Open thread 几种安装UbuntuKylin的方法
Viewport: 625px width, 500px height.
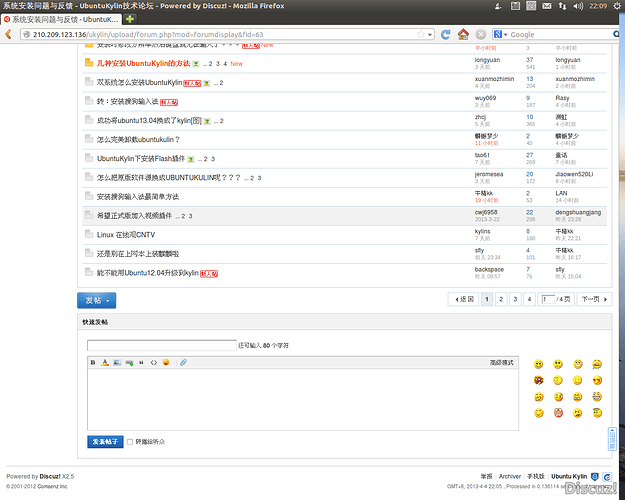(x=143, y=63)
